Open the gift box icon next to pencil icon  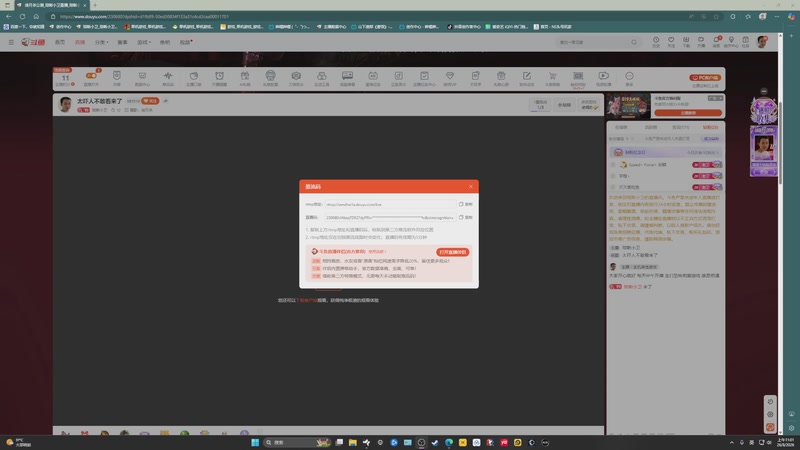tap(501, 78)
